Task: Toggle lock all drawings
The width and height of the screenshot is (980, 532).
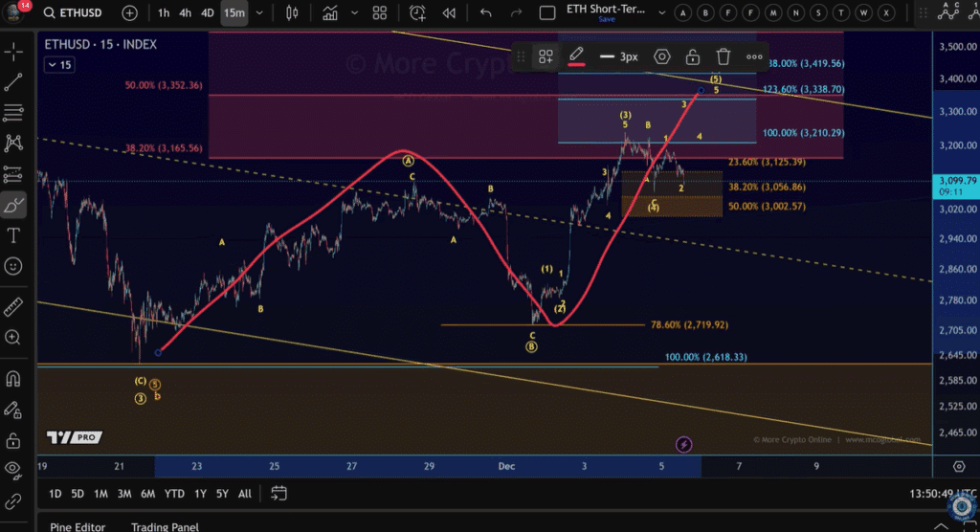Action: (13, 441)
